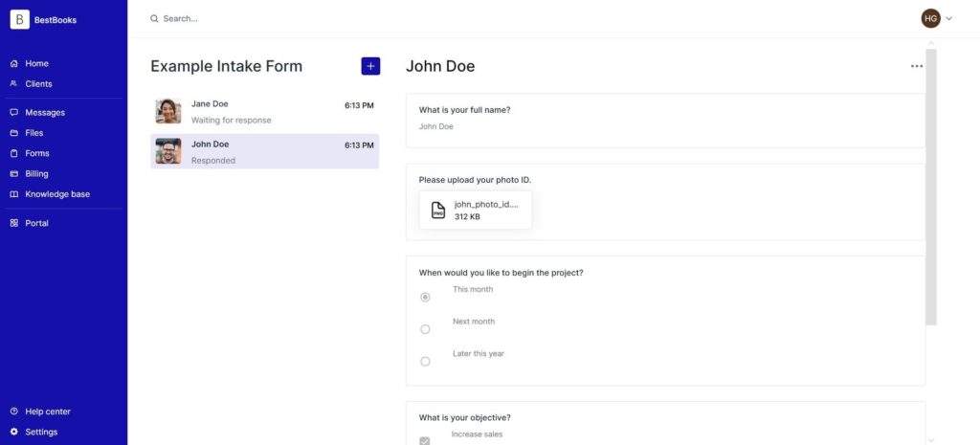Click the Settings gear icon
This screenshot has height=445, width=980.
tap(13, 432)
